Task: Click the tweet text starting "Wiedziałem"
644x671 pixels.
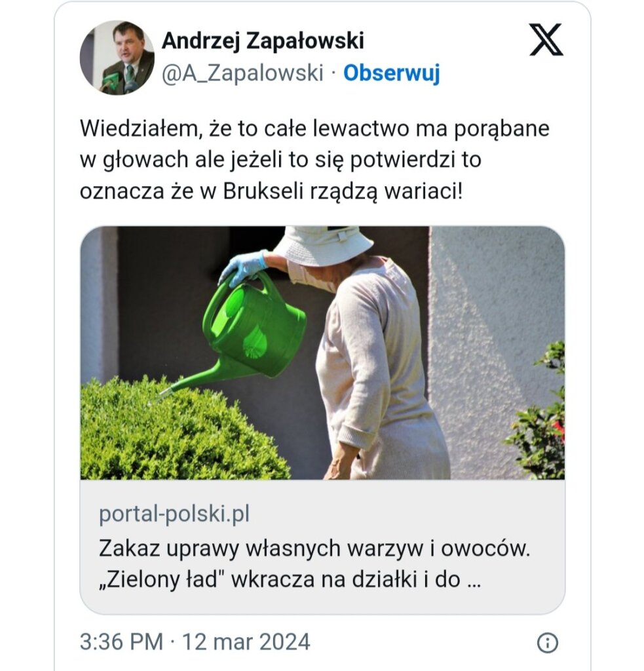Action: (314, 160)
